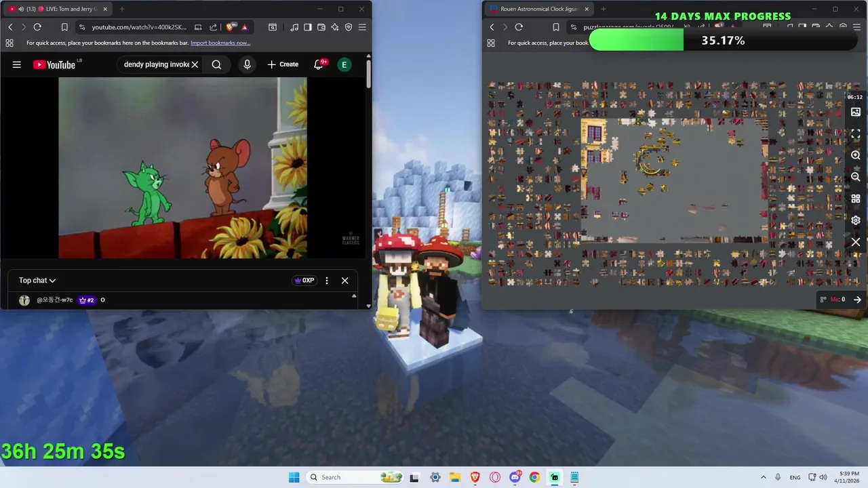Reload the YouTube browser page
This screenshot has width=868, height=488.
(37, 27)
